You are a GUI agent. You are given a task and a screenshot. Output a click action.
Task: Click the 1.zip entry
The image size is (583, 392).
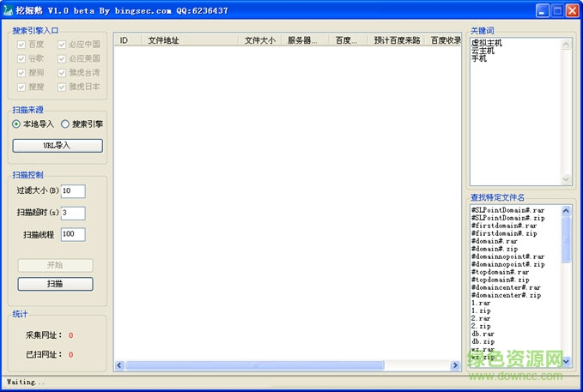(481, 311)
